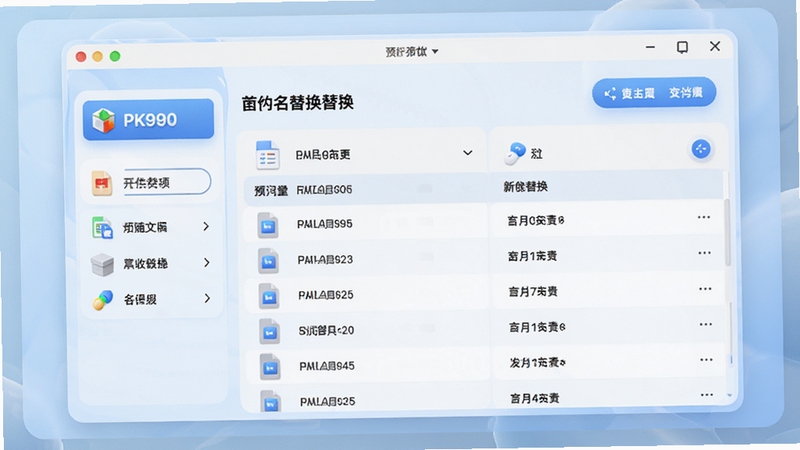Expand the sidebar chevron next to the gray box item

tap(207, 263)
